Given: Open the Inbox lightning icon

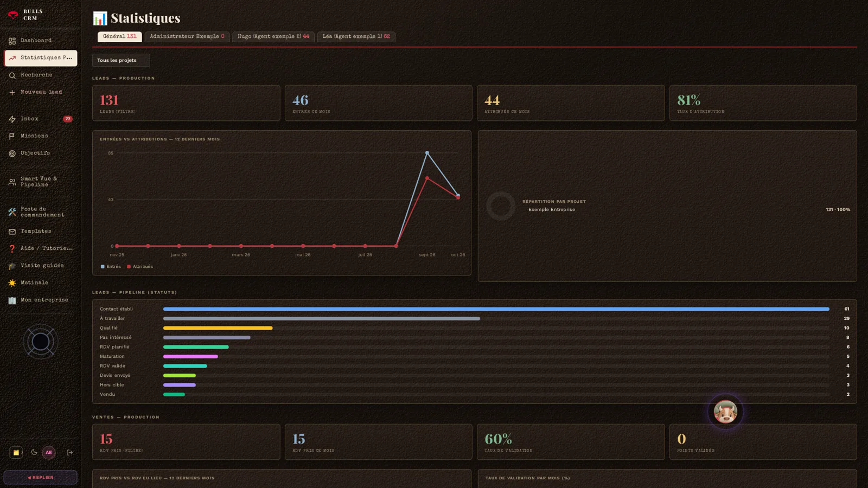Looking at the screenshot, I should click(x=12, y=119).
